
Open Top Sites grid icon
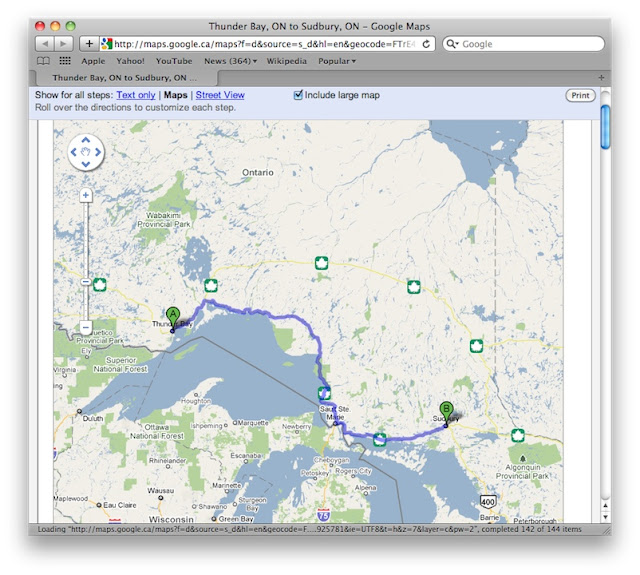point(65,61)
